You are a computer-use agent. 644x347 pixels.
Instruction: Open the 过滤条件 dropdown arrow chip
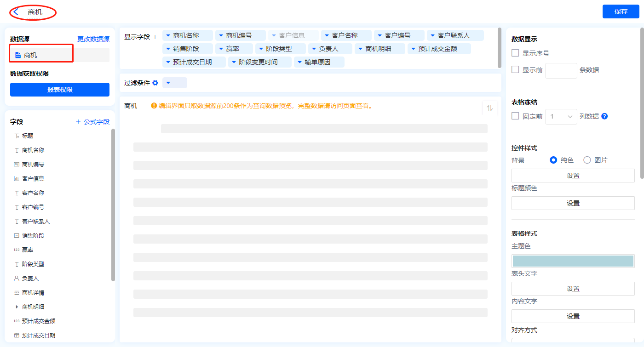(x=168, y=83)
